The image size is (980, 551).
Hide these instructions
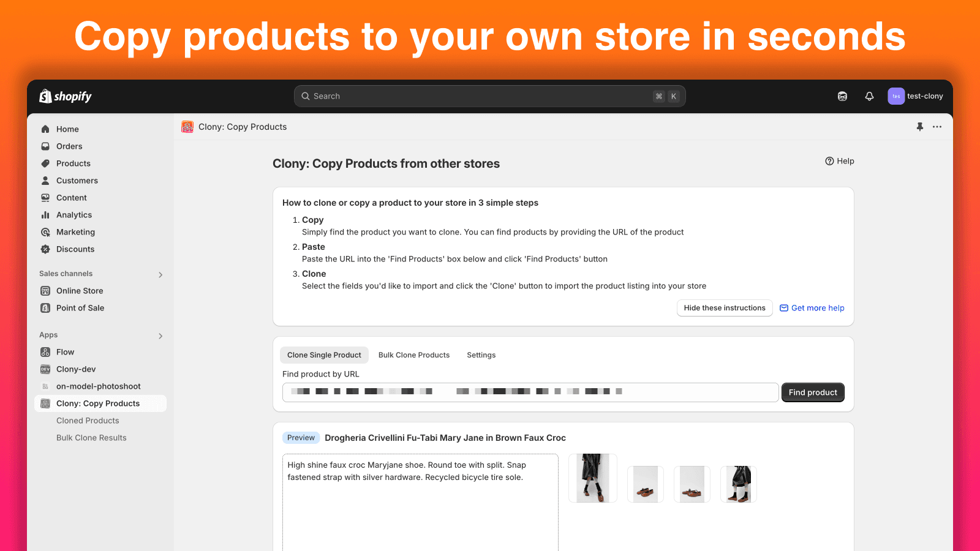(x=725, y=308)
